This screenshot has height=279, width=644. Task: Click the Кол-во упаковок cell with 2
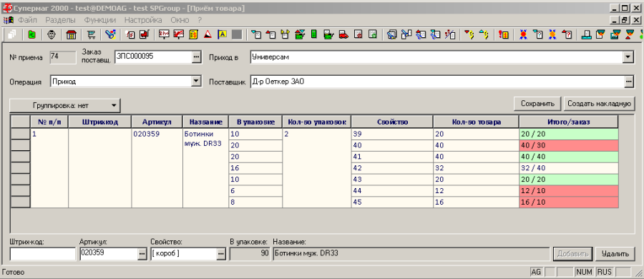coord(316,168)
